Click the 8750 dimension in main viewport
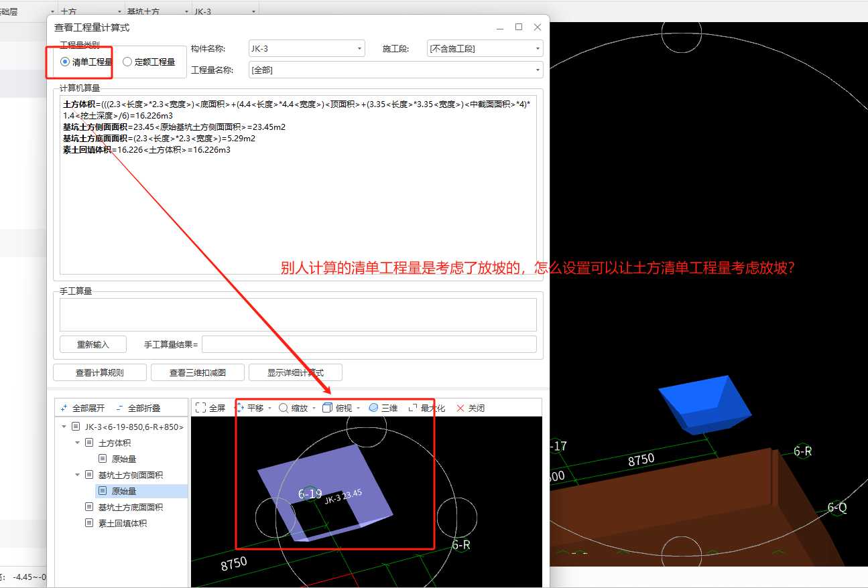 (x=641, y=460)
